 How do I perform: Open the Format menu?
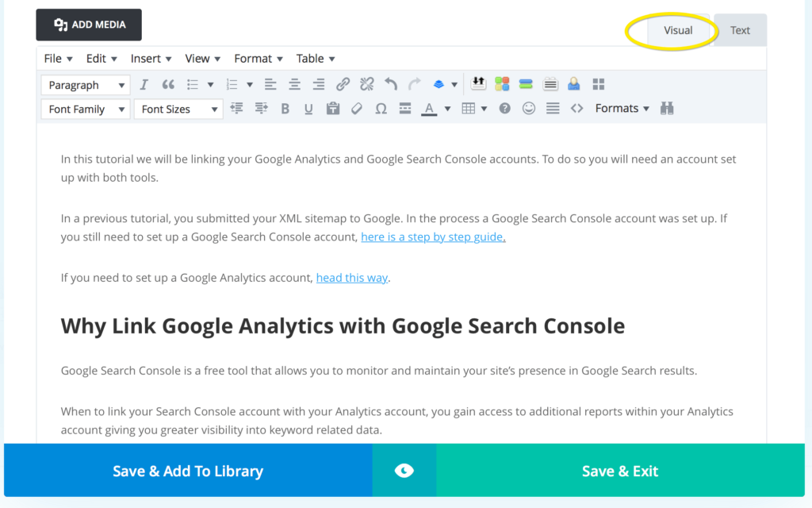pos(258,59)
